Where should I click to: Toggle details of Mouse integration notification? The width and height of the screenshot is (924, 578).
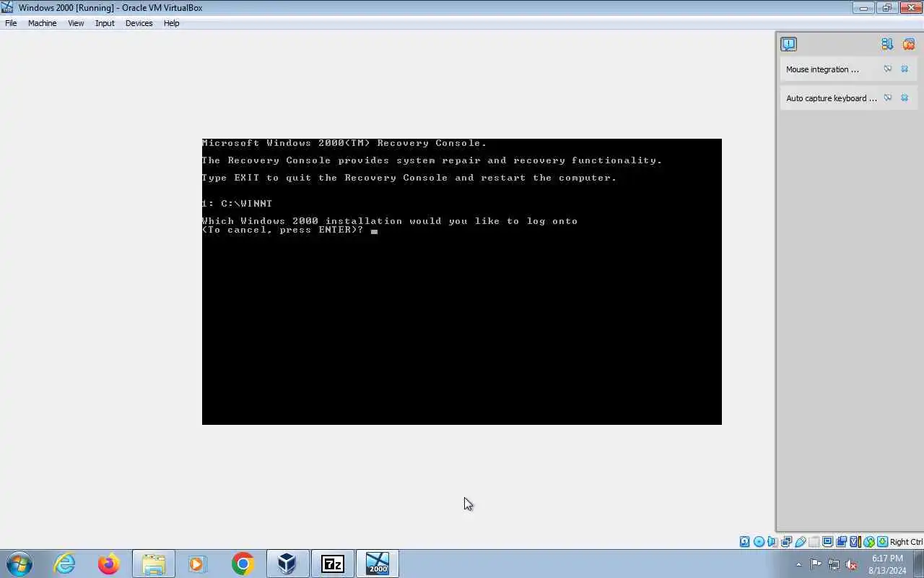pyautogui.click(x=888, y=69)
